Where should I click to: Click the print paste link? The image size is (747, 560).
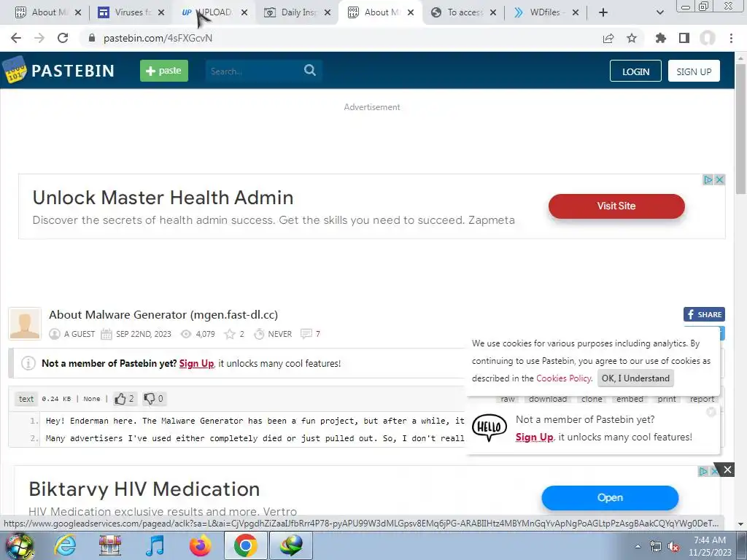(x=667, y=399)
